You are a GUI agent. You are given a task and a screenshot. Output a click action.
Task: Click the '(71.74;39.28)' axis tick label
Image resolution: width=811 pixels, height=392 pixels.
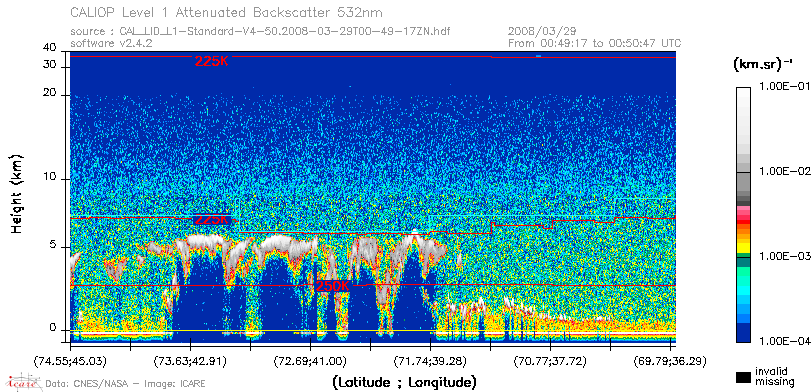tap(430, 361)
